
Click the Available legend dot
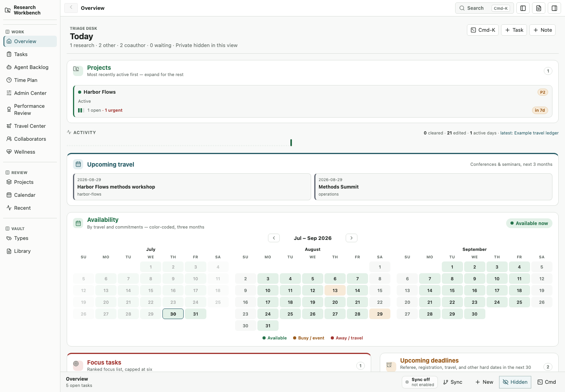tap(264, 338)
